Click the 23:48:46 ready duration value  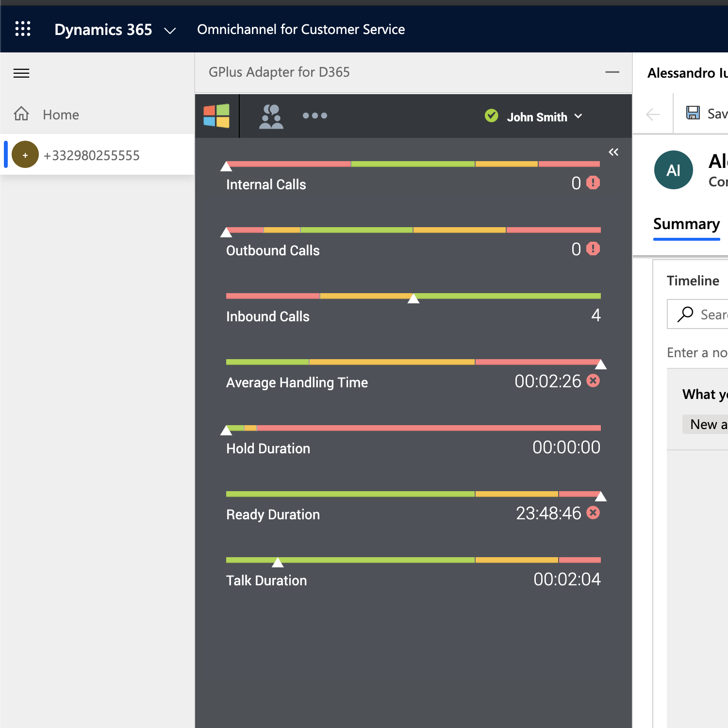point(548,513)
